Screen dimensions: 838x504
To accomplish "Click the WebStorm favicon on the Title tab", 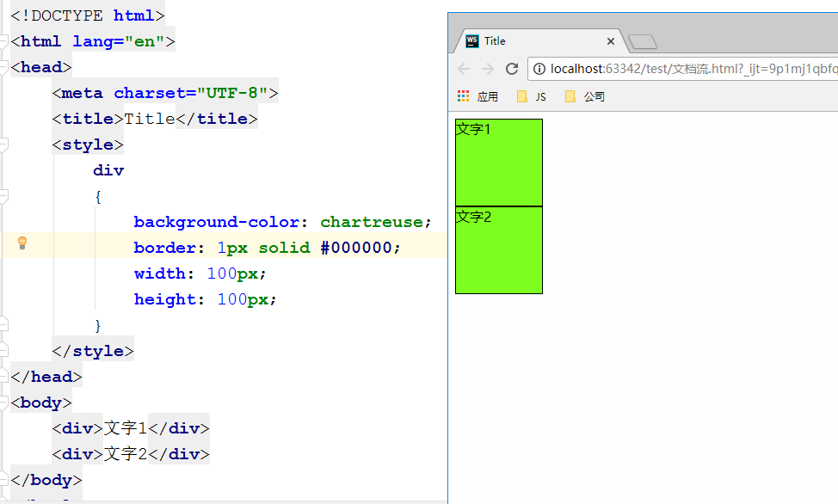I will coord(472,41).
